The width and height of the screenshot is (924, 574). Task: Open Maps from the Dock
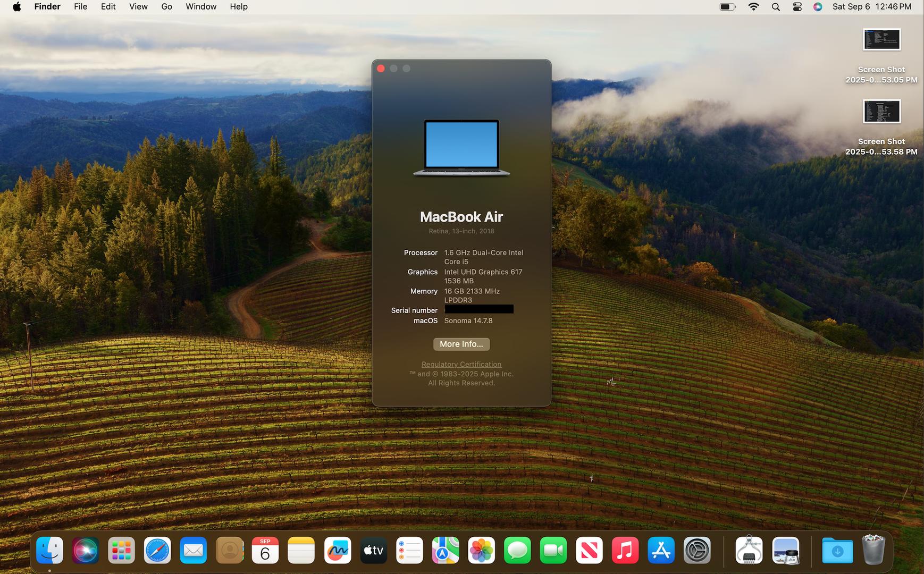click(x=446, y=550)
